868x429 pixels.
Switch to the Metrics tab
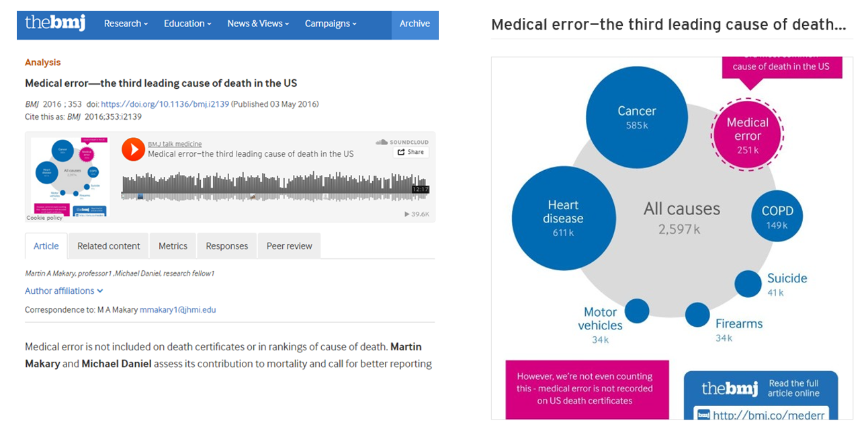(x=173, y=246)
